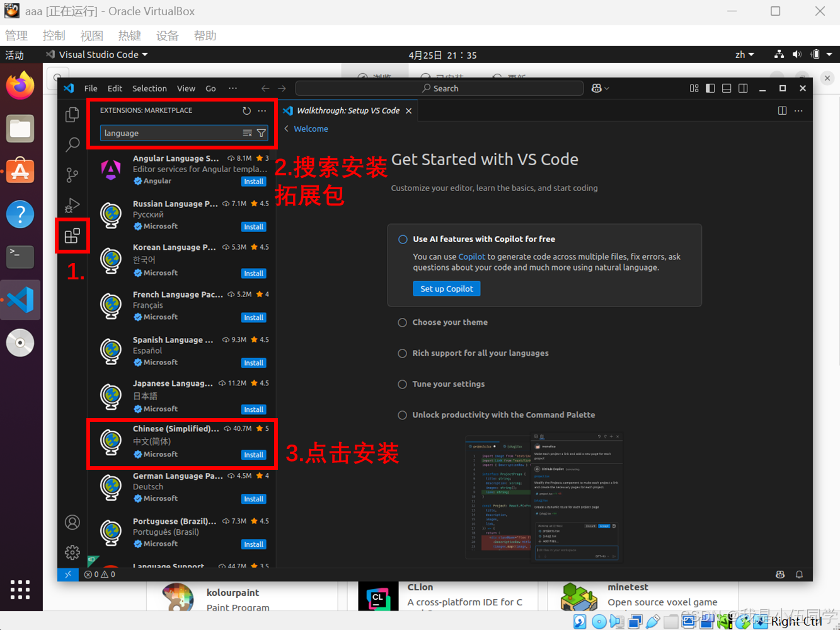Open the walkthrough Copilot preview image

point(545,496)
